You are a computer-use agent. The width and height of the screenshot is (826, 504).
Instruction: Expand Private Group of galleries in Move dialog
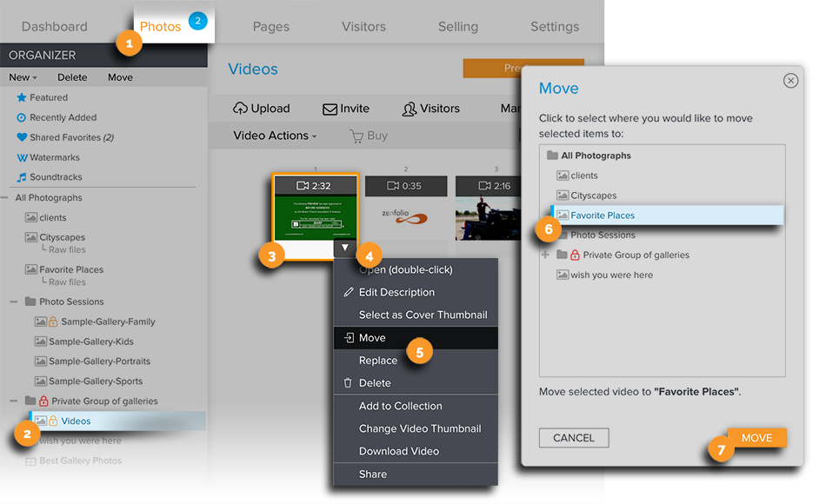(545, 255)
